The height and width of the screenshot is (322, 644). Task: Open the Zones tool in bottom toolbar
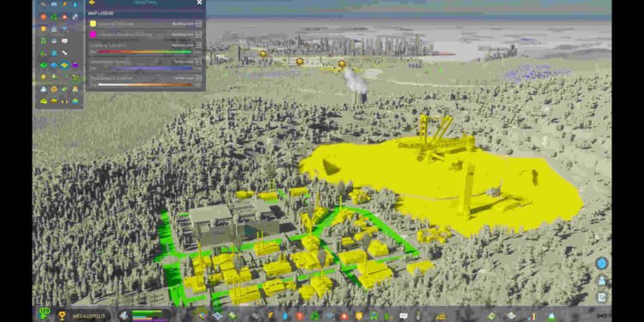click(x=202, y=315)
